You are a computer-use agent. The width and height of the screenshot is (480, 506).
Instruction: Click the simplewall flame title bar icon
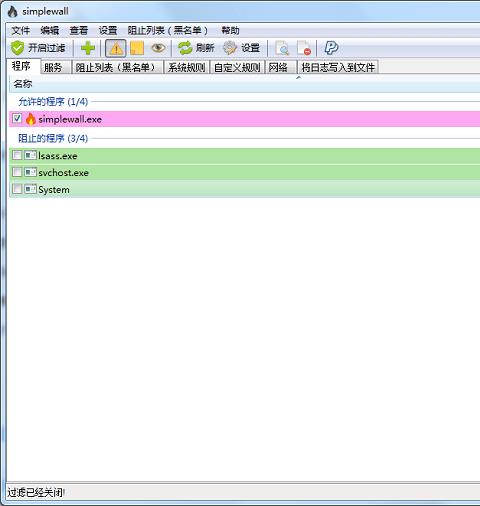click(x=13, y=11)
